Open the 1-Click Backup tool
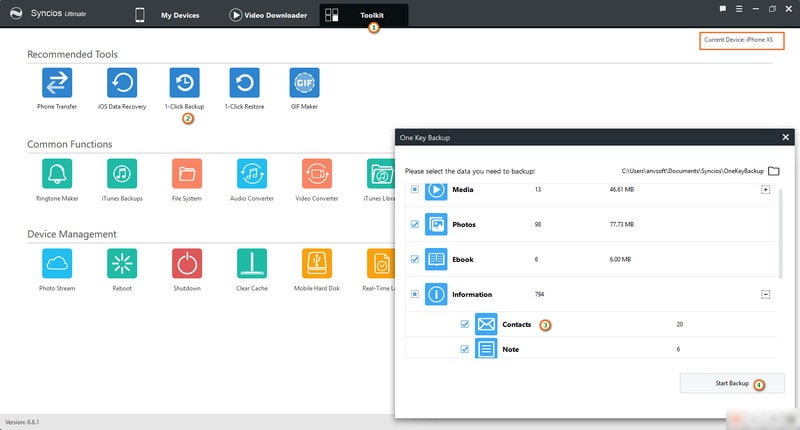The image size is (800, 430). coord(185,83)
